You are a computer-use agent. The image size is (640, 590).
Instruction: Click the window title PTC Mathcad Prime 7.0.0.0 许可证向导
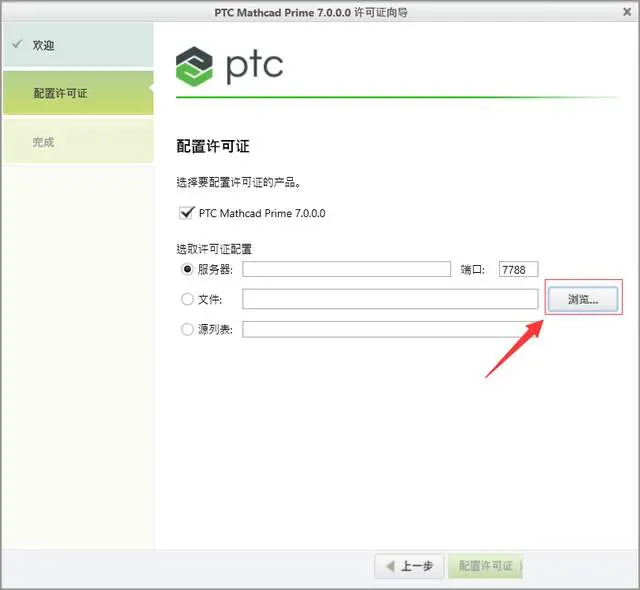coord(311,12)
